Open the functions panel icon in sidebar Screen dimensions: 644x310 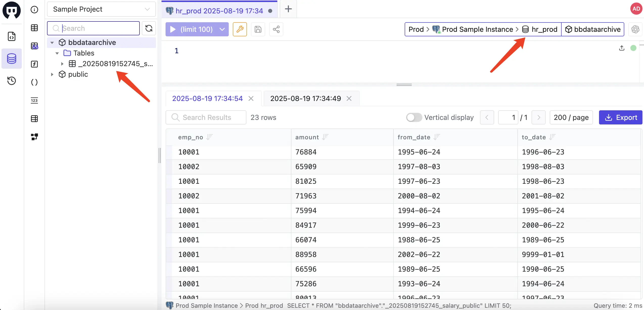(x=34, y=64)
